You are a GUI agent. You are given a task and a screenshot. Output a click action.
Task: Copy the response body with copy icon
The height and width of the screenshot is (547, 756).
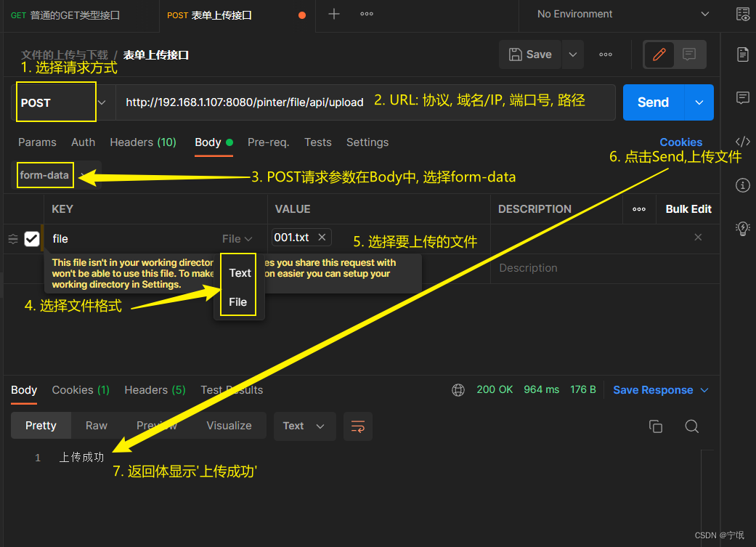[x=655, y=426]
